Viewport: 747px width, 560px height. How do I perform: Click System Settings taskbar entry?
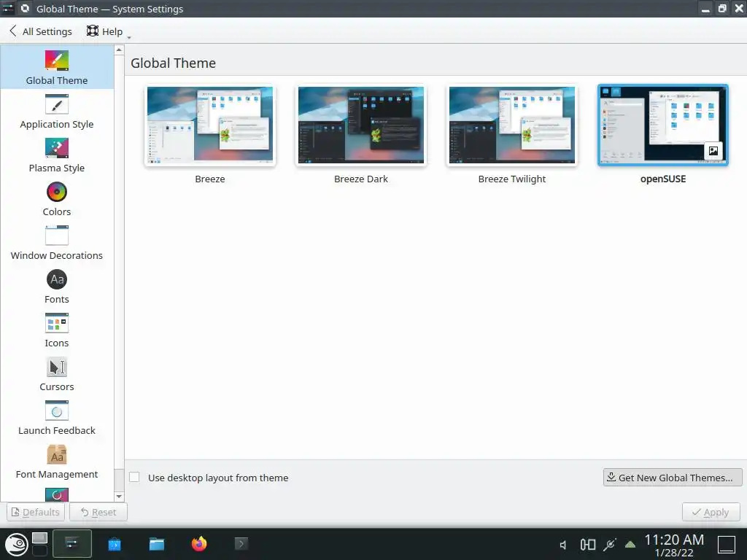coord(72,543)
